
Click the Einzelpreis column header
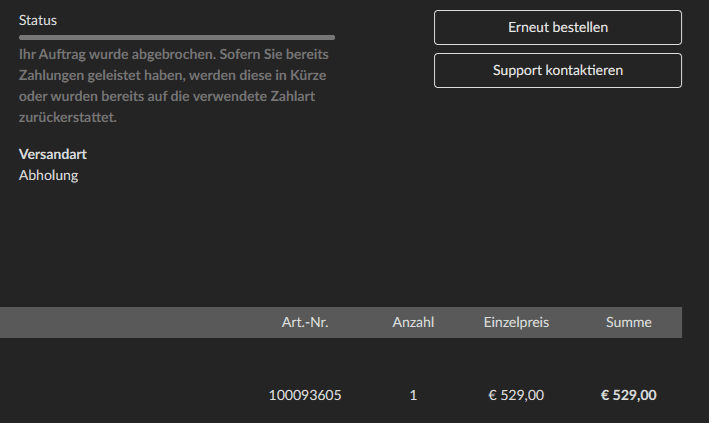click(516, 323)
